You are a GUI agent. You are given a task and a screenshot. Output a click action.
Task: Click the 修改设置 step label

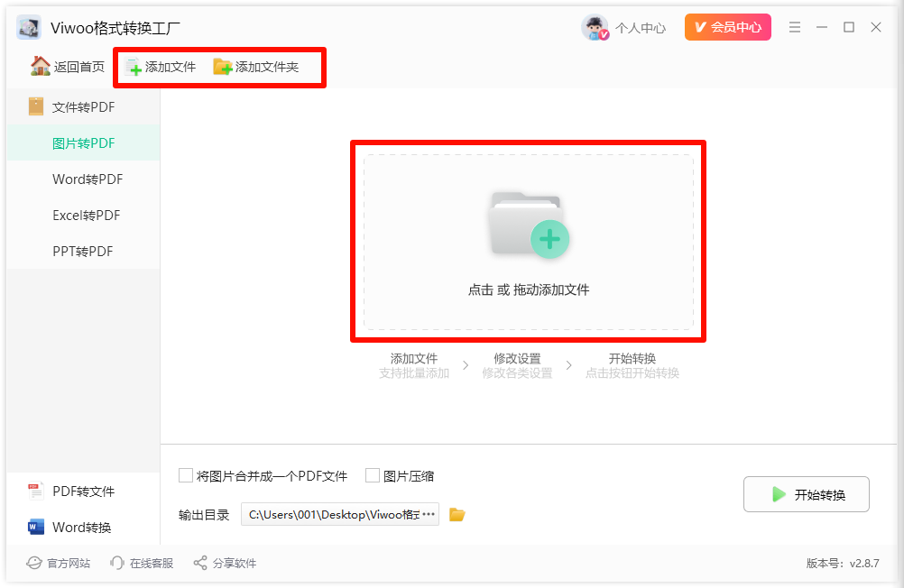click(517, 359)
